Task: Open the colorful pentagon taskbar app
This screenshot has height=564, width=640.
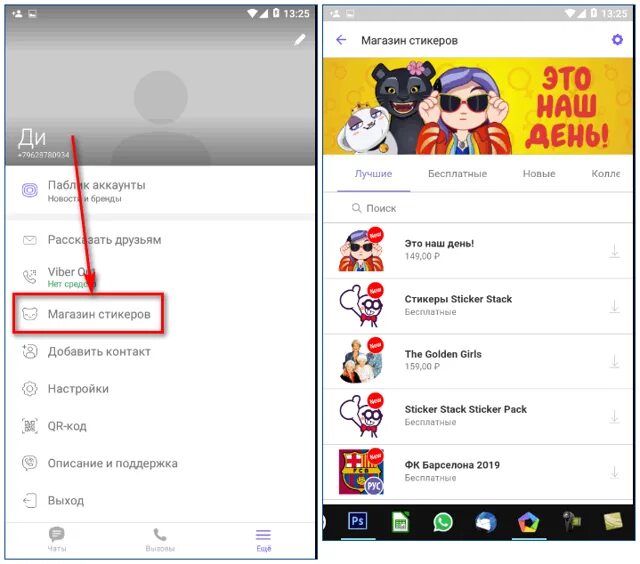Action: coord(529,522)
